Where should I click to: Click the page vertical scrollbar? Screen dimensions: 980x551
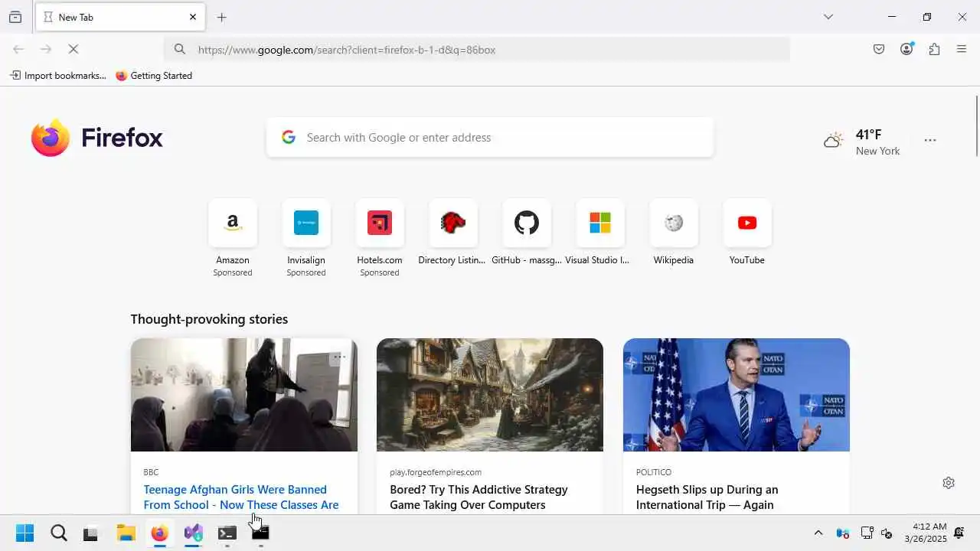pos(976,126)
